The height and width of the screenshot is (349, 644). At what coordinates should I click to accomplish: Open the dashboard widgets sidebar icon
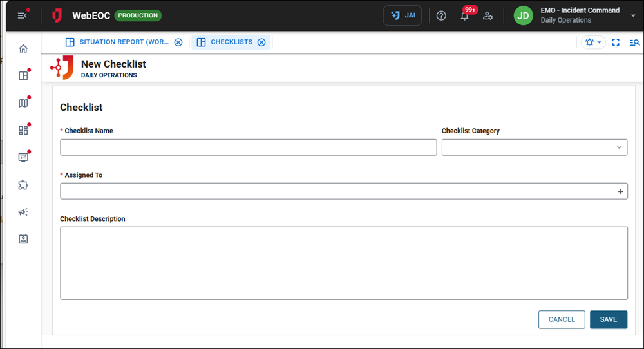point(24,130)
